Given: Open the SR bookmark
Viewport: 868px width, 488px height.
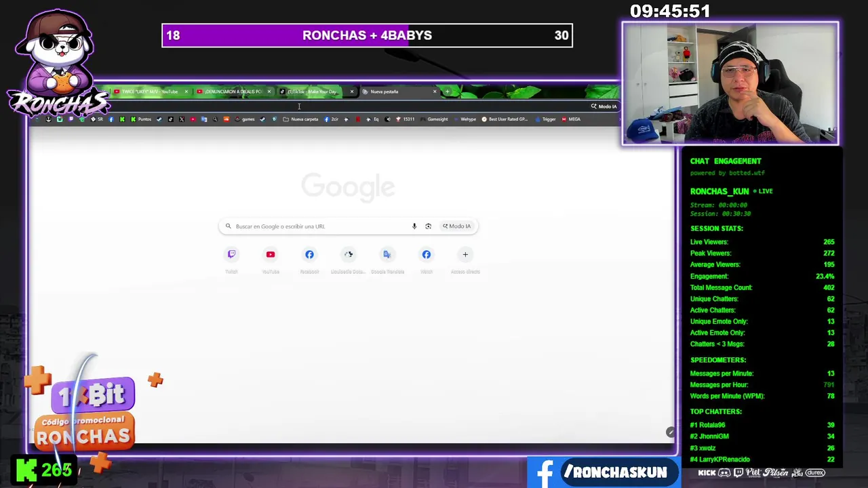Looking at the screenshot, I should pos(98,119).
